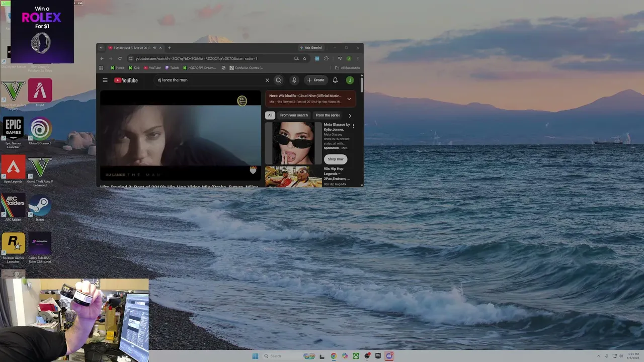Click the Meta Glasses ad thumbnail

(293, 143)
